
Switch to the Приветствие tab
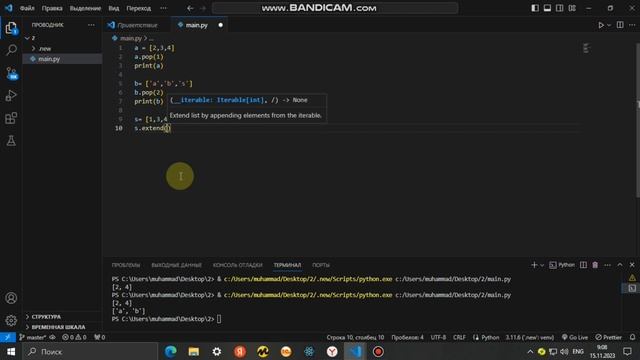point(137,25)
